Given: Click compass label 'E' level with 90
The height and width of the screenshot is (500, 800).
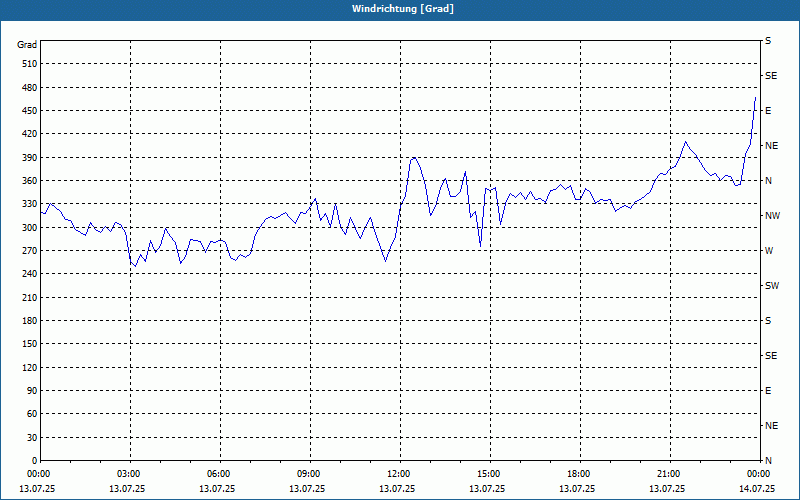Looking at the screenshot, I should click(x=768, y=391).
